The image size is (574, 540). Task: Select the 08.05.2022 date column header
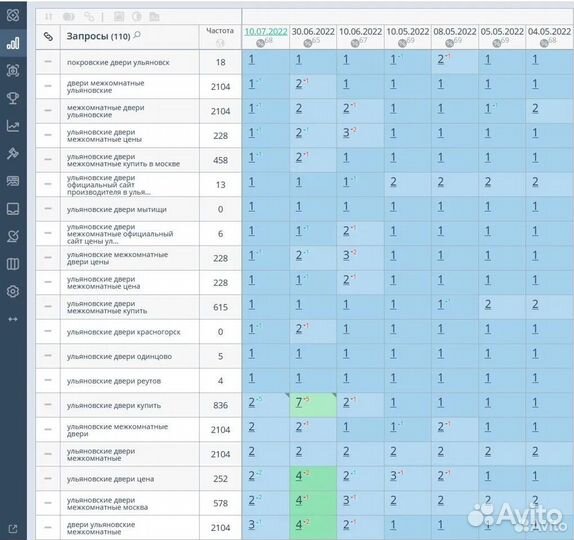pos(455,31)
